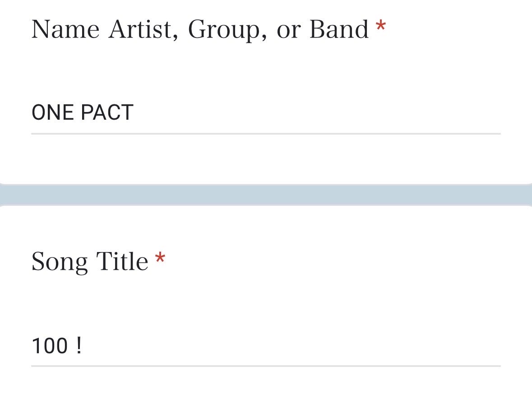Viewport: 532px width, 393px height.
Task: Click the red asterisk beside Song Title
Action: 160,259
